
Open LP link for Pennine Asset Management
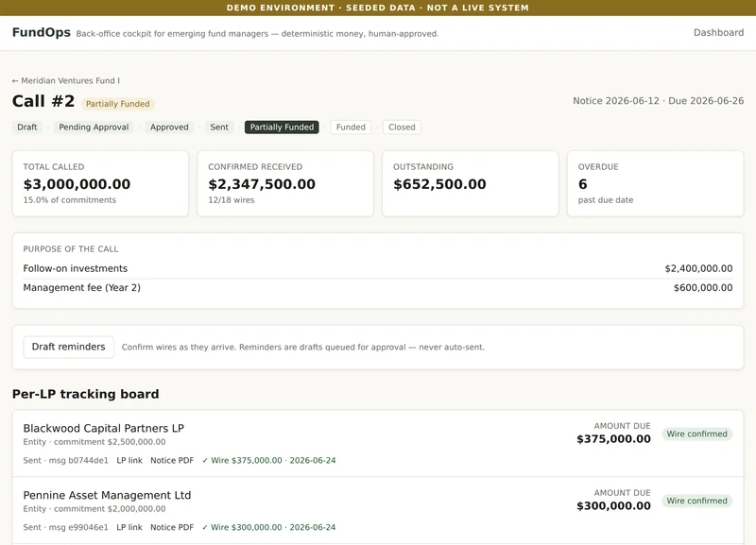click(129, 527)
